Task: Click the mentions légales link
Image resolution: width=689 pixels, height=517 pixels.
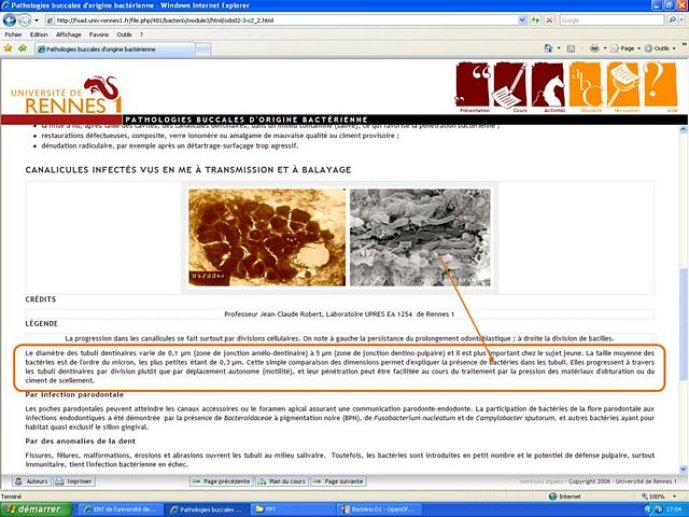Action: (x=540, y=481)
